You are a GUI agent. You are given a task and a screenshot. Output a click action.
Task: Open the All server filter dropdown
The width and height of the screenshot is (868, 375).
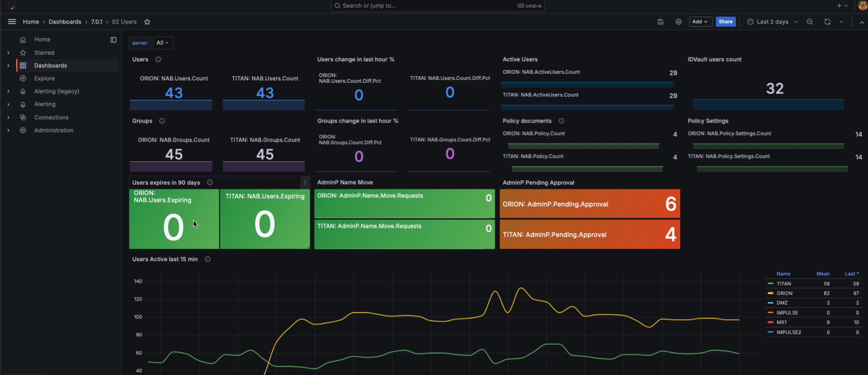[163, 43]
